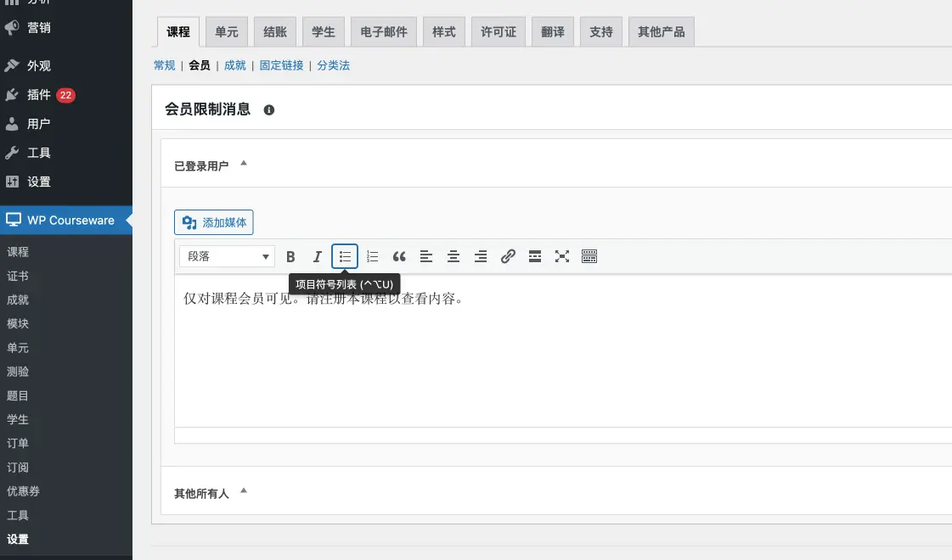Click into the message editor text area
Screen dimensions: 952x560
coord(563,351)
